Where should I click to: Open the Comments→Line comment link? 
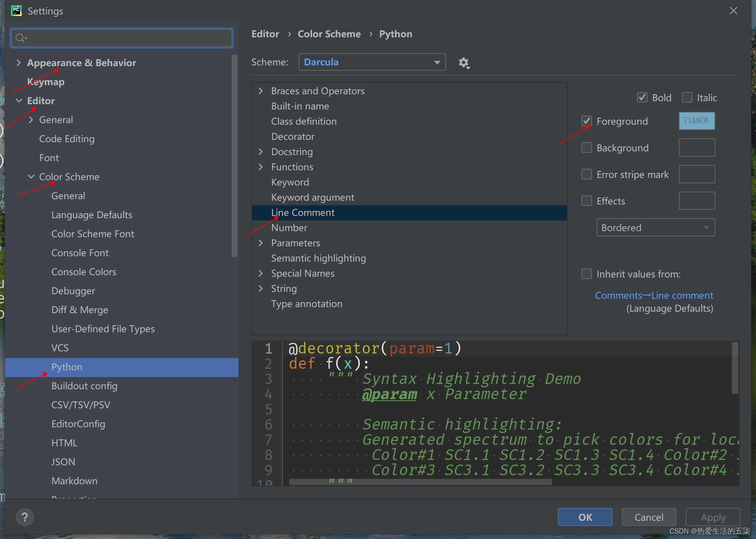[654, 295]
